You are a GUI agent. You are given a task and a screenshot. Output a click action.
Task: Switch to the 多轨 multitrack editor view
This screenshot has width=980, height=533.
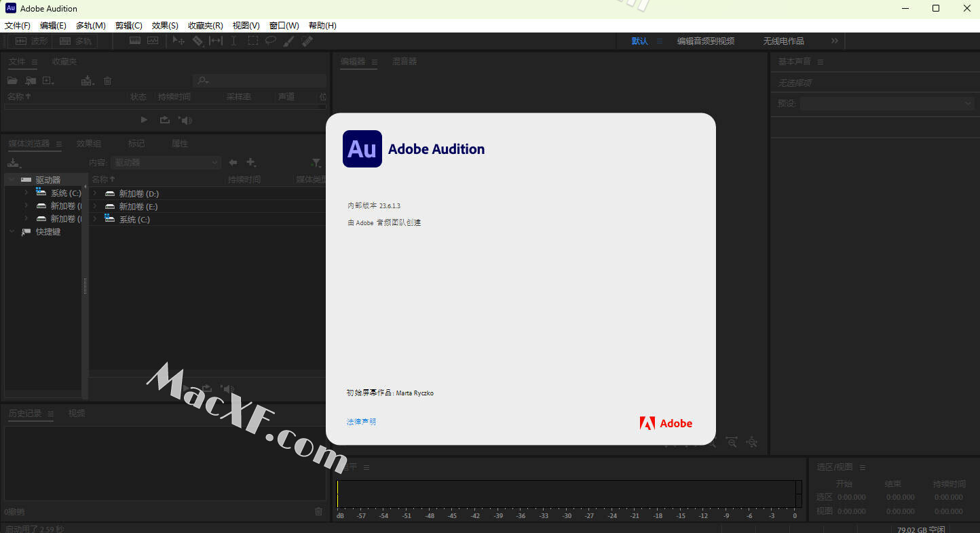(75, 41)
